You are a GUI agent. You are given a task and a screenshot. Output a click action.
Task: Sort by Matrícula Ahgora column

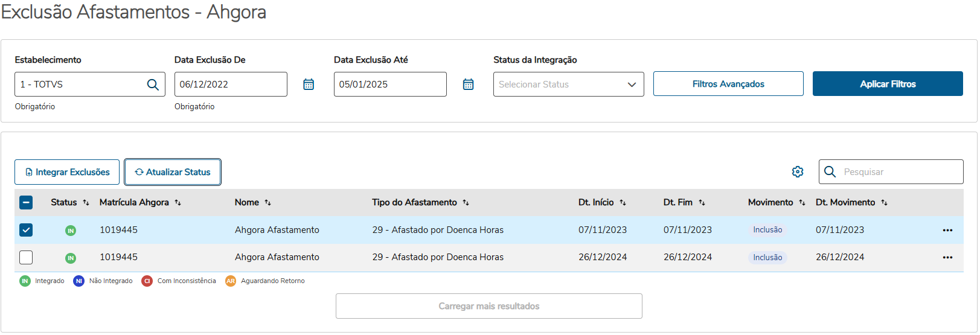click(x=178, y=203)
